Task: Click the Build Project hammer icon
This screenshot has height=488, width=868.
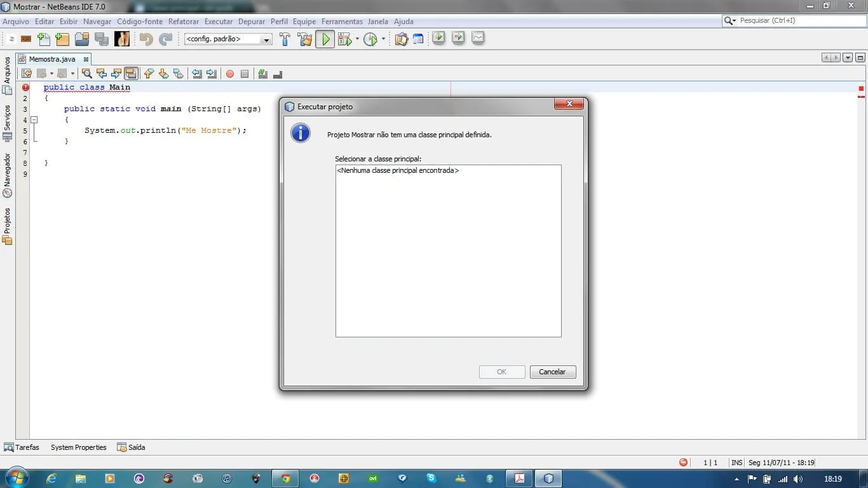Action: click(285, 39)
